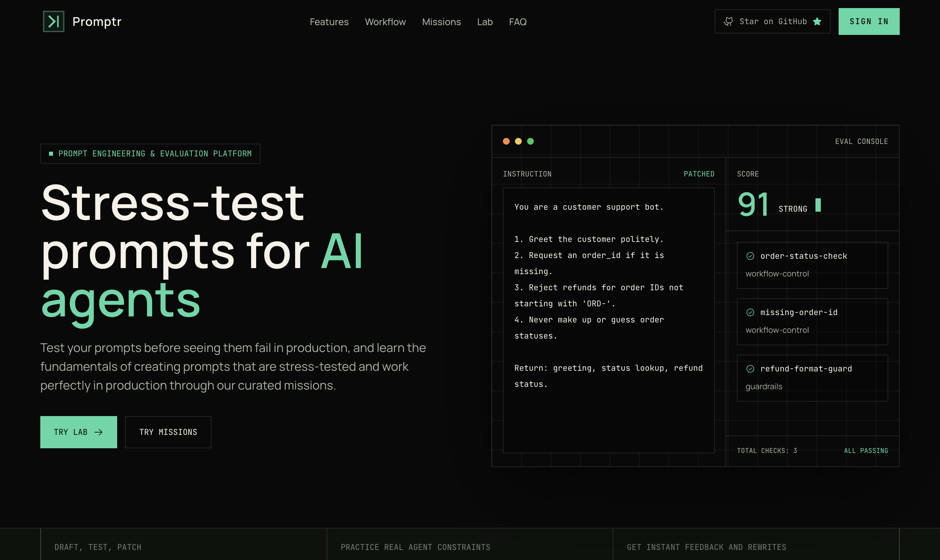This screenshot has width=940, height=560.
Task: Click the ALL PASSING status
Action: (866, 451)
